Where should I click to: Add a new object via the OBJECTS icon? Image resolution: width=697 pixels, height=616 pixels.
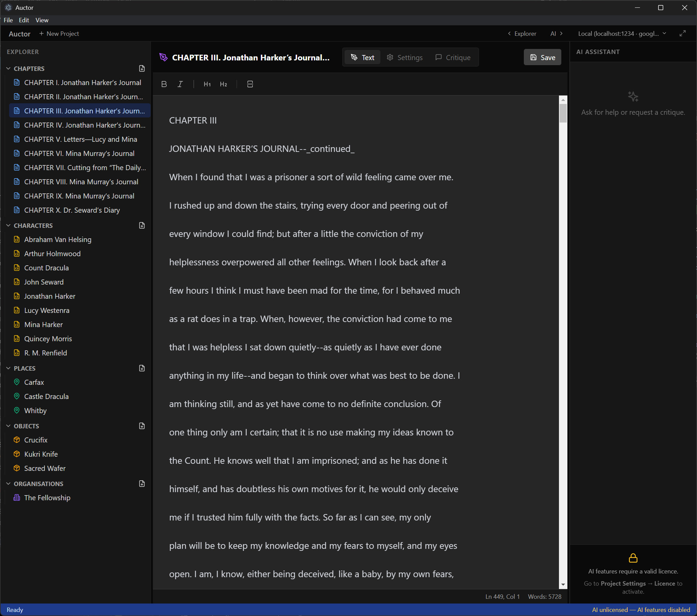click(142, 426)
